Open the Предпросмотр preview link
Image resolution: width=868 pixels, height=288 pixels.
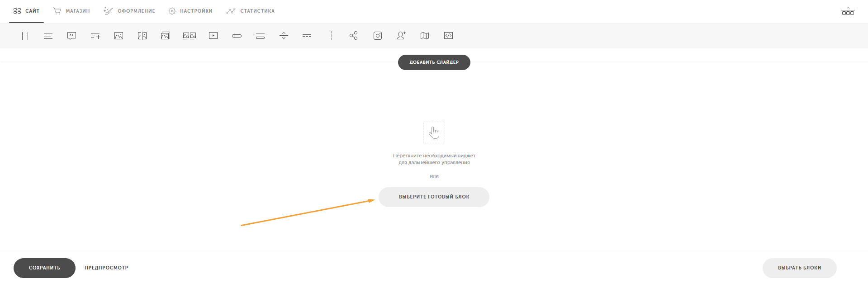106,268
